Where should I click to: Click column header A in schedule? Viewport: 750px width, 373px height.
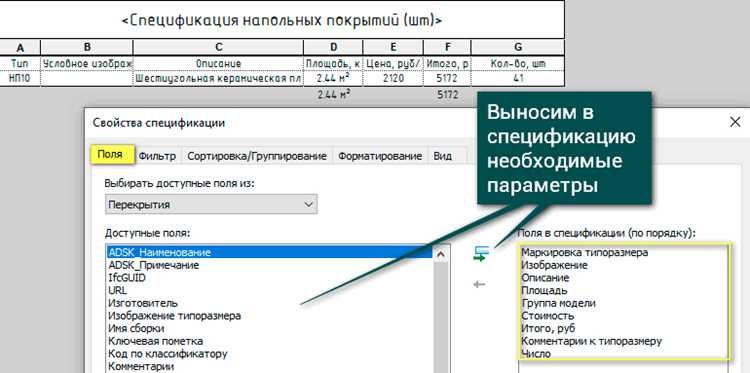pyautogui.click(x=20, y=47)
